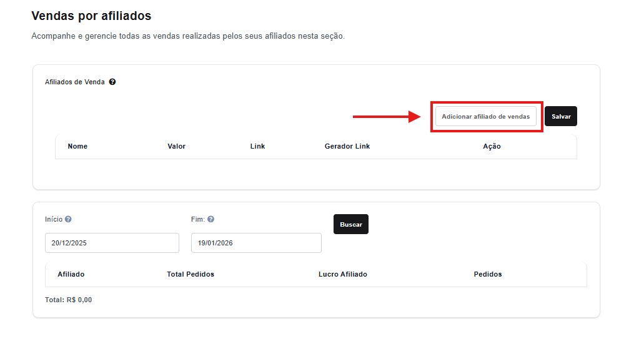This screenshot has width=644, height=359.
Task: Select the Valor column header
Action: point(176,146)
